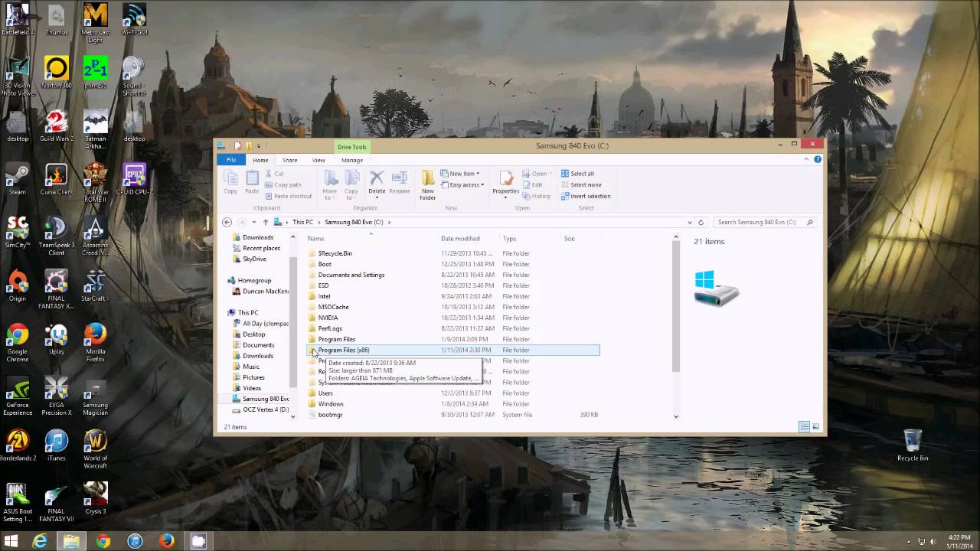Open Steam desktop shortcut
Viewport: 980px width, 551px height.
click(17, 180)
